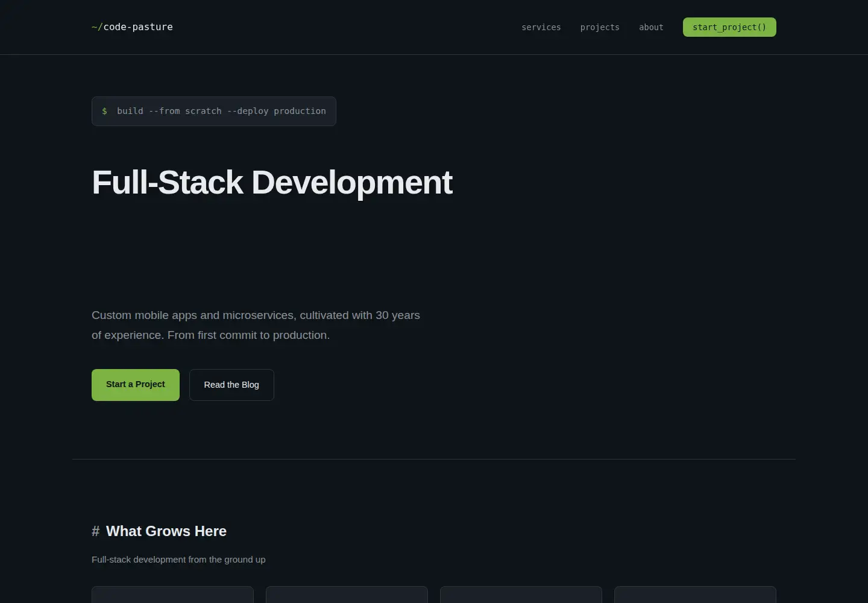Image resolution: width=868 pixels, height=603 pixels.
Task: Click the start_project() button
Action: pyautogui.click(x=729, y=27)
